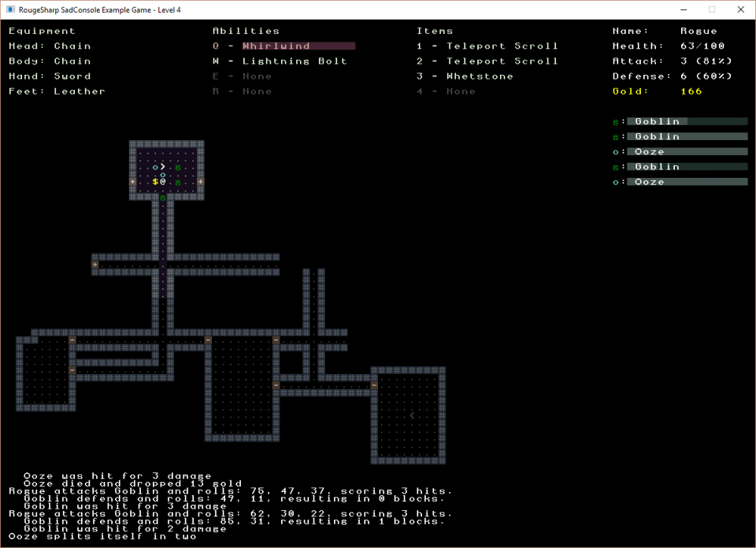The image size is (756, 548).
Task: Use item 2 Teleport Scroll
Action: coord(487,61)
